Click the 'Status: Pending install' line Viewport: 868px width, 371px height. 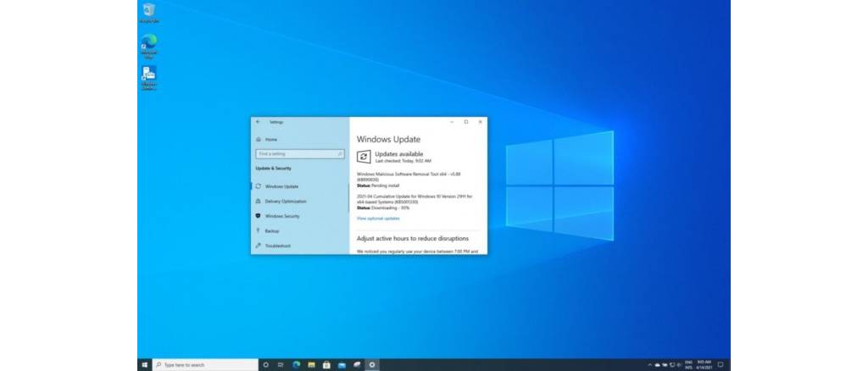pyautogui.click(x=377, y=185)
